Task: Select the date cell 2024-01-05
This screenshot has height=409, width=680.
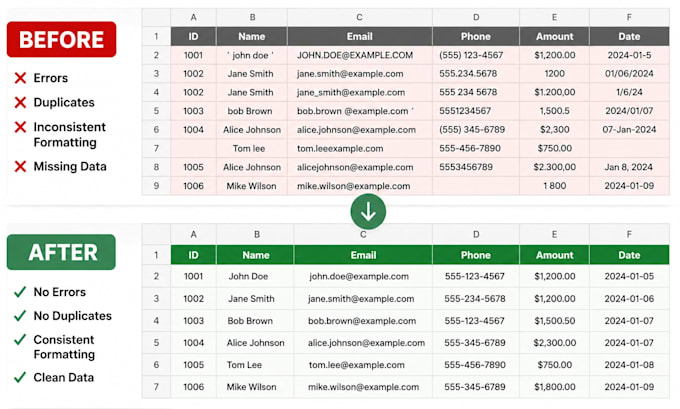Action: [x=629, y=276]
